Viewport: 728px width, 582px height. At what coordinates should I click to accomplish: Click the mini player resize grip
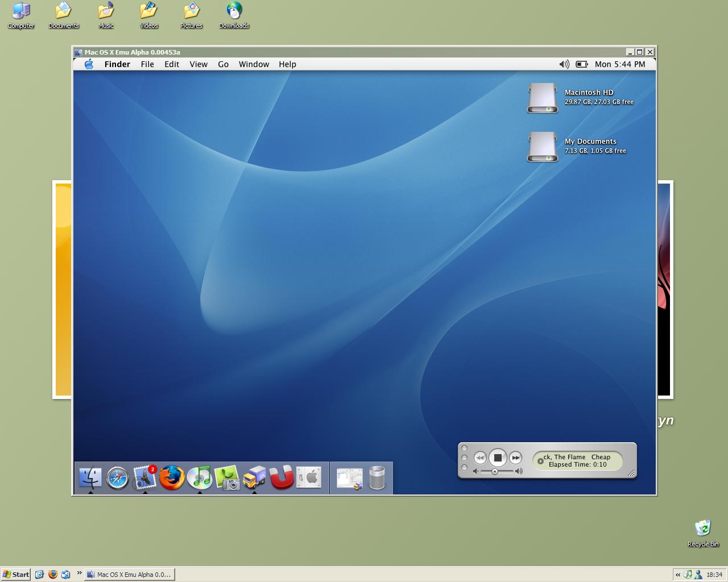click(631, 473)
